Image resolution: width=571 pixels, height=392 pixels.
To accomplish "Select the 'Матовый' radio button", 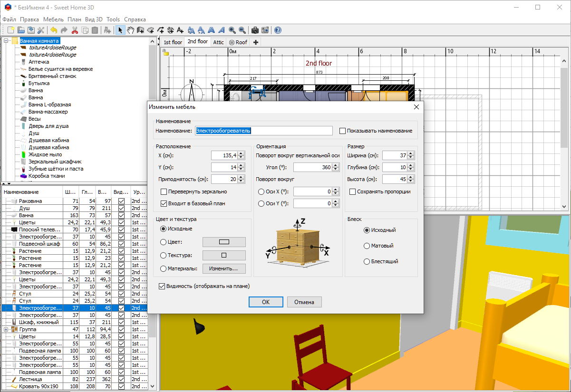I will coord(367,246).
